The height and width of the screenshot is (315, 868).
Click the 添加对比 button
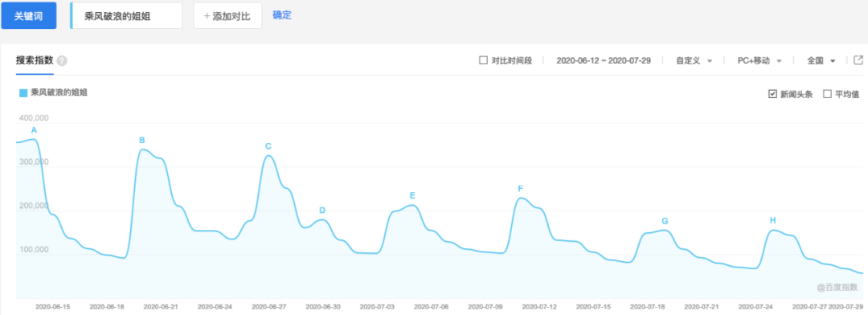point(227,15)
